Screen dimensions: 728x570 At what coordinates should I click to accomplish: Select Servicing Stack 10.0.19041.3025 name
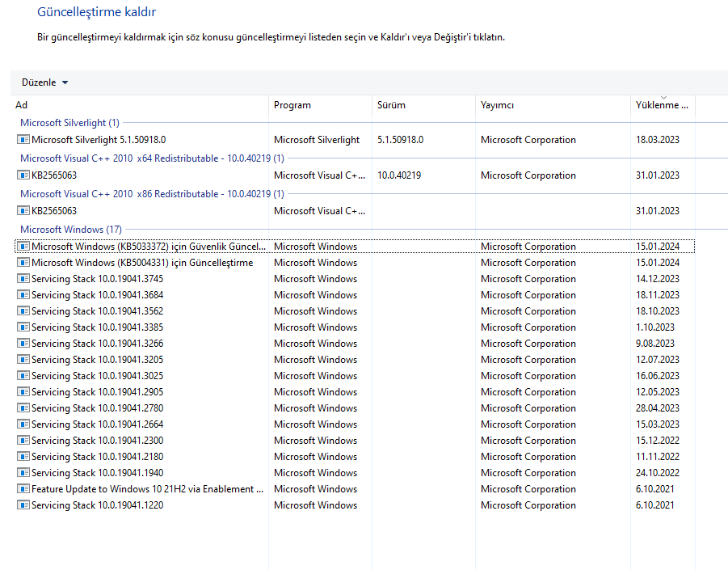[x=98, y=375]
